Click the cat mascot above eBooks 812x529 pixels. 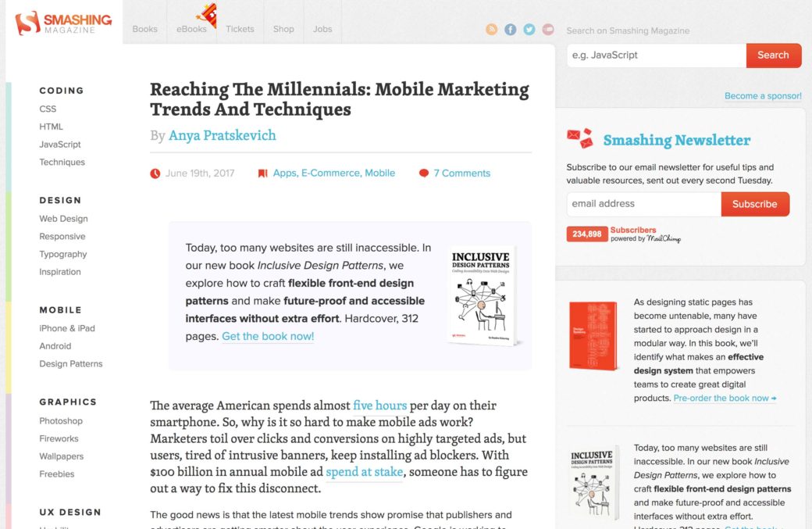point(206,13)
